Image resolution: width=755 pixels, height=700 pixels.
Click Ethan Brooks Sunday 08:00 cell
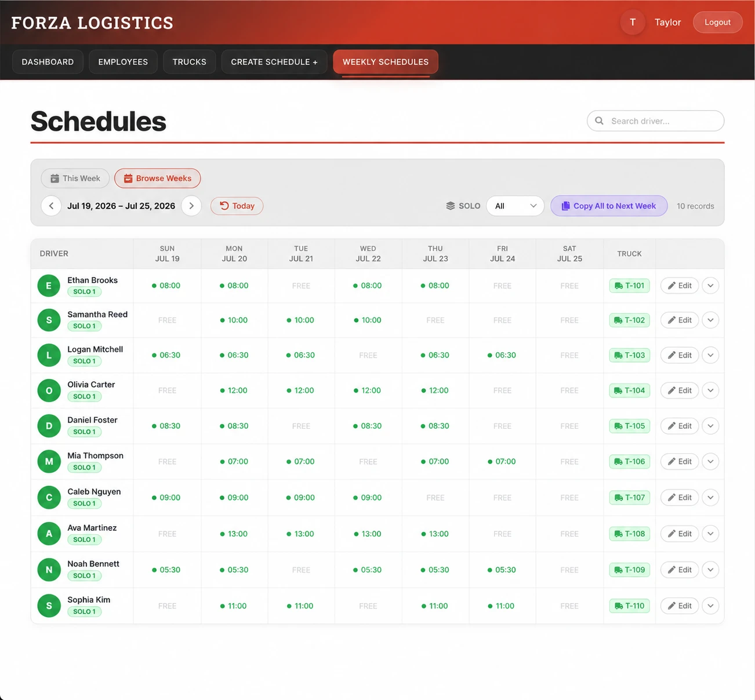coord(166,286)
